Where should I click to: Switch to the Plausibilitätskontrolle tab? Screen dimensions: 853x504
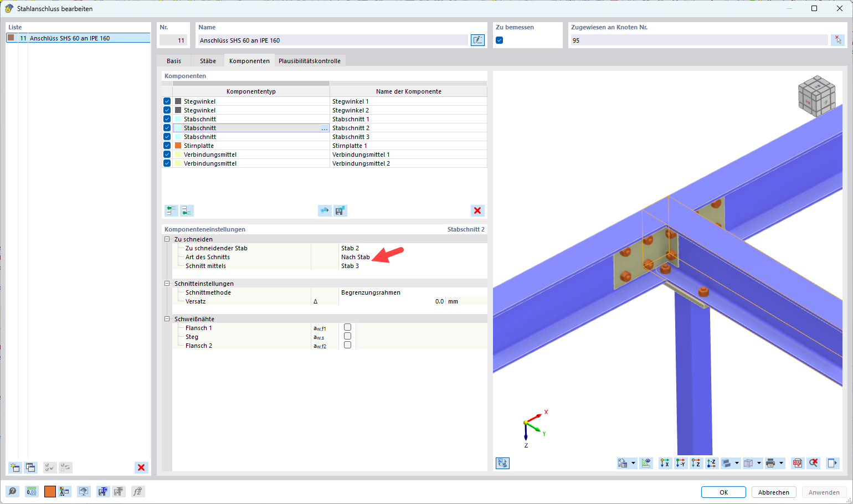pos(309,61)
